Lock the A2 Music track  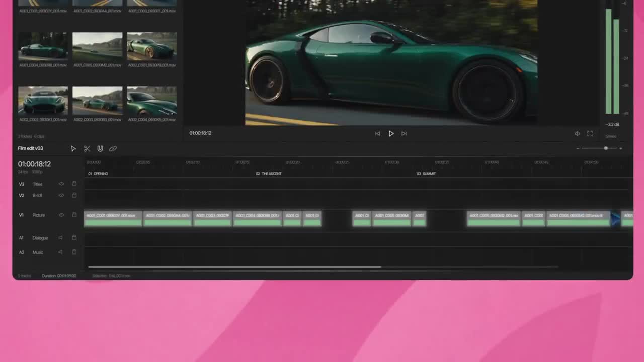(74, 252)
